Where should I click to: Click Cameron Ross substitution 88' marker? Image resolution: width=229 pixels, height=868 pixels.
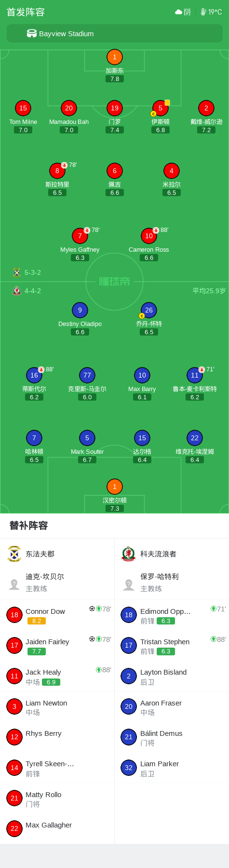[x=161, y=230]
